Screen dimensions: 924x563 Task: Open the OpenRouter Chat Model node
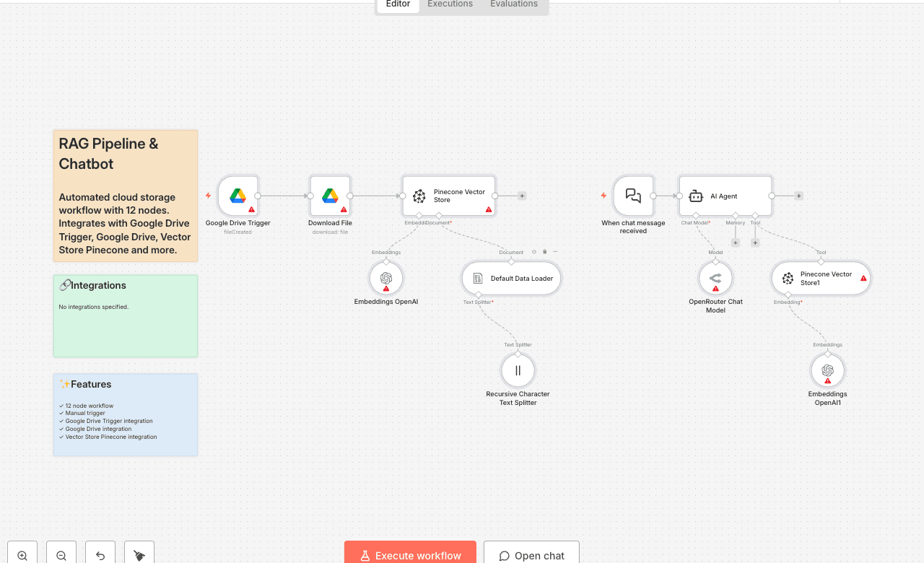click(x=715, y=278)
